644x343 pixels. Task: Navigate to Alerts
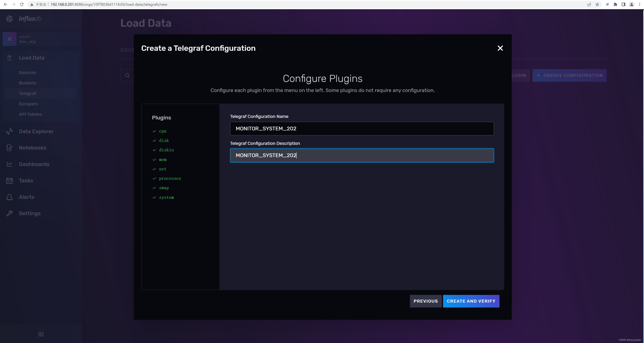(x=27, y=197)
